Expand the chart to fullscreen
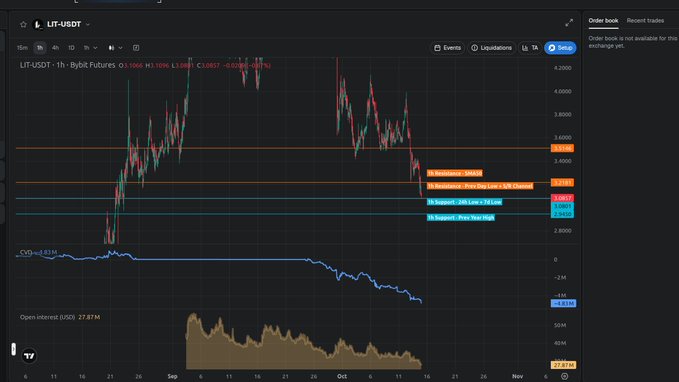The height and width of the screenshot is (382, 679). point(569,23)
